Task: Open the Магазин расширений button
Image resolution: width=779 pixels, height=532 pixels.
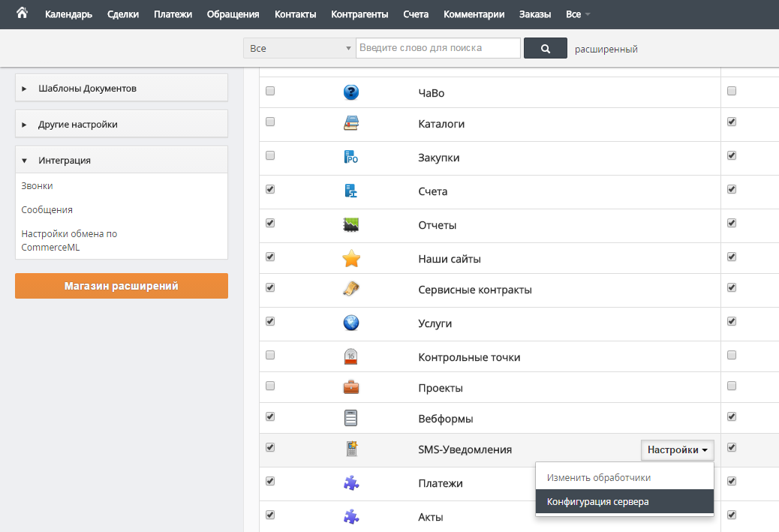Action: tap(122, 286)
